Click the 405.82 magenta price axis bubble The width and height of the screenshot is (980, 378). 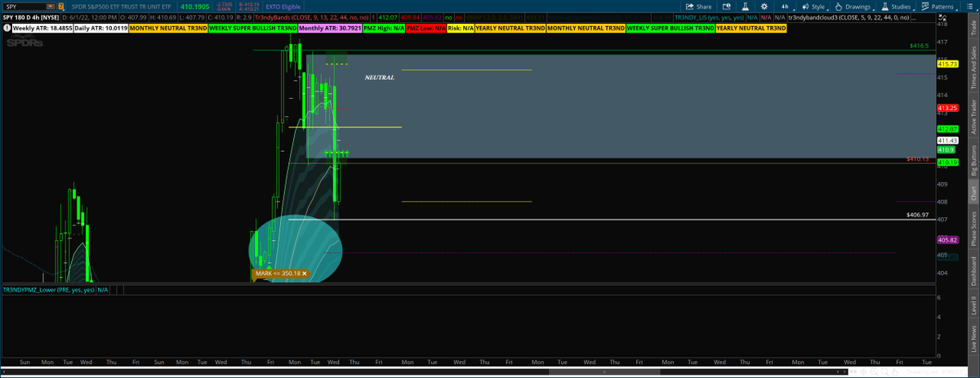[948, 240]
